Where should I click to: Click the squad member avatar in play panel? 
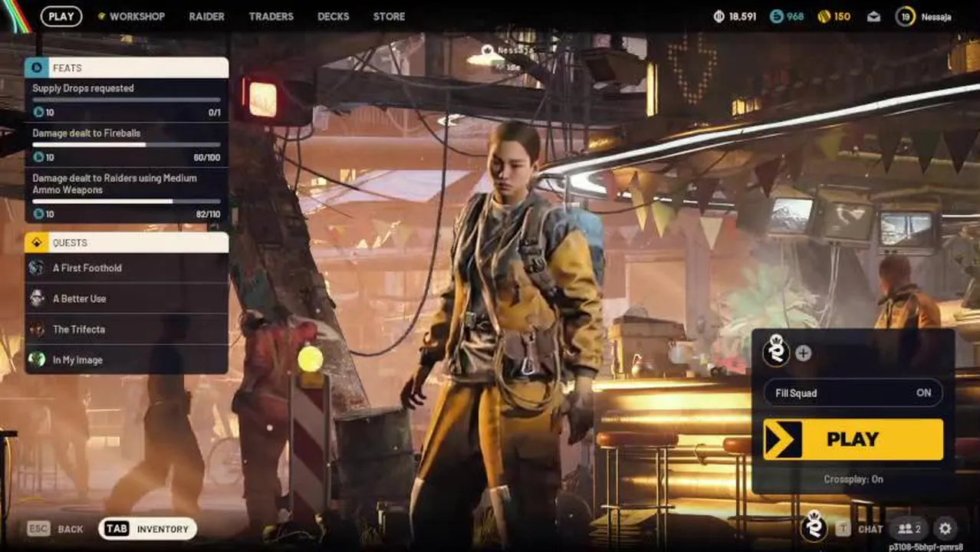tap(776, 353)
